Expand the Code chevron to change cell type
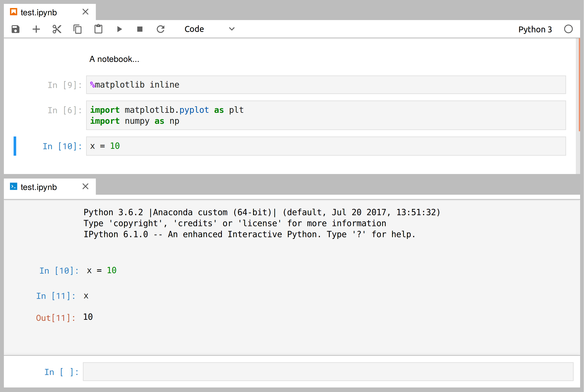Screen dimensions: 584x392 tap(231, 29)
